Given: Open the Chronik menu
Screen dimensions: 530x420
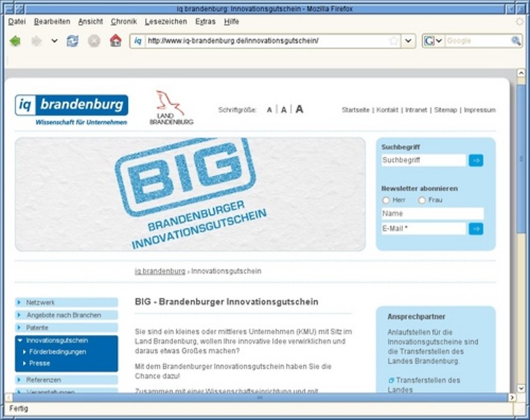Looking at the screenshot, I should coord(124,22).
